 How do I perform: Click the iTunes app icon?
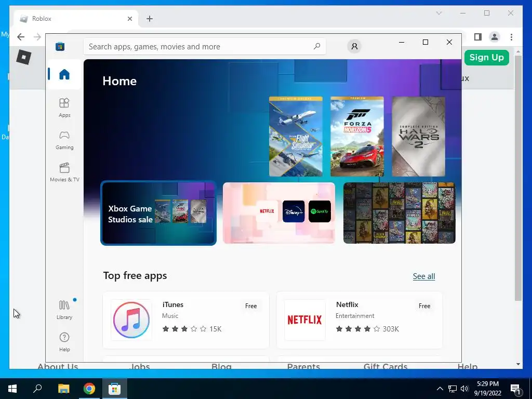(x=131, y=320)
